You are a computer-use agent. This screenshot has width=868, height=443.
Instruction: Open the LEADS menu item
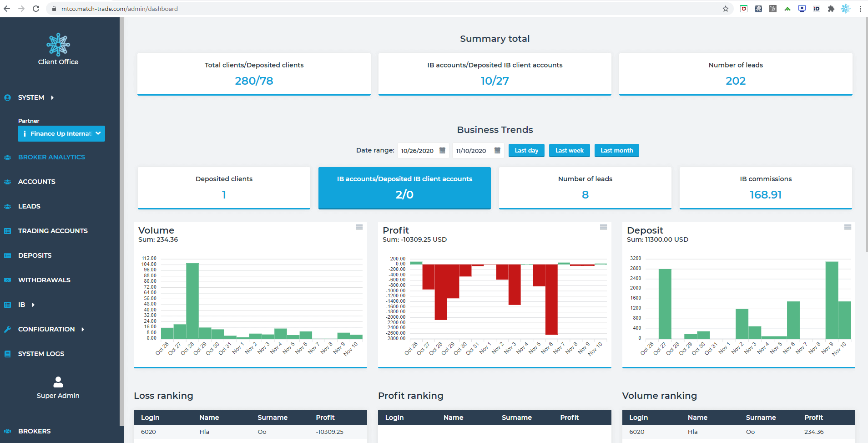click(29, 206)
